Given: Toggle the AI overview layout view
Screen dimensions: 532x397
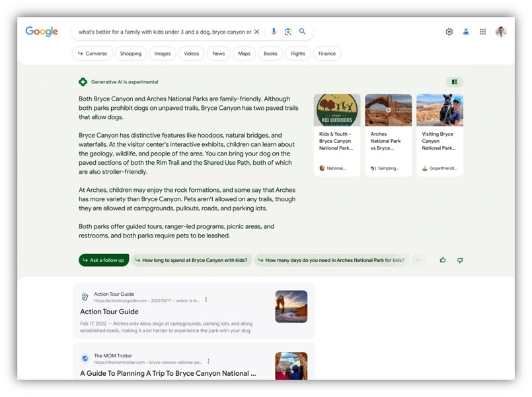Looking at the screenshot, I should pyautogui.click(x=454, y=82).
